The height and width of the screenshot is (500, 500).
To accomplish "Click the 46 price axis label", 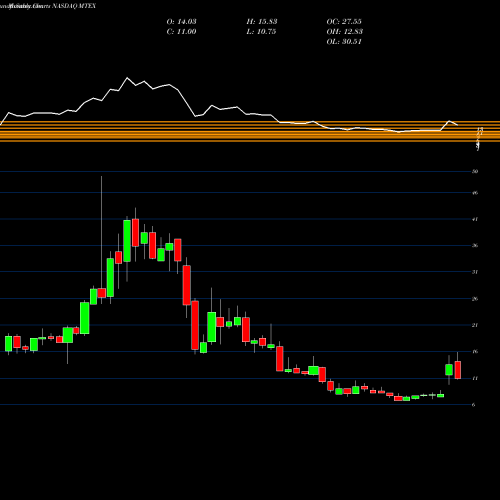I will 475,193.
